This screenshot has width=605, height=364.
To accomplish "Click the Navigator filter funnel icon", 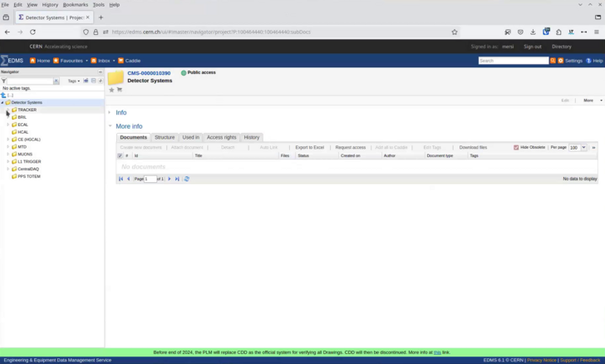I will pyautogui.click(x=3, y=81).
